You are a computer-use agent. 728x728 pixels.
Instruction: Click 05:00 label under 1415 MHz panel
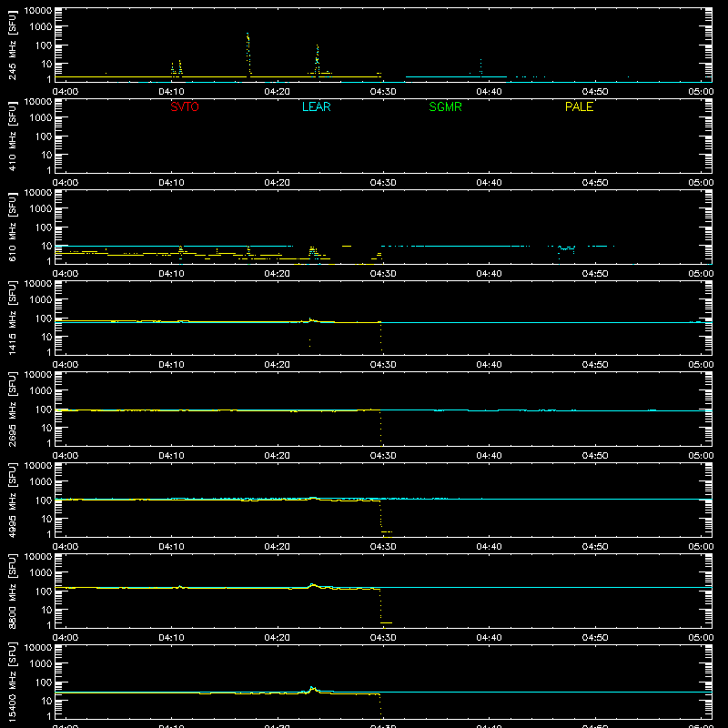(701, 365)
